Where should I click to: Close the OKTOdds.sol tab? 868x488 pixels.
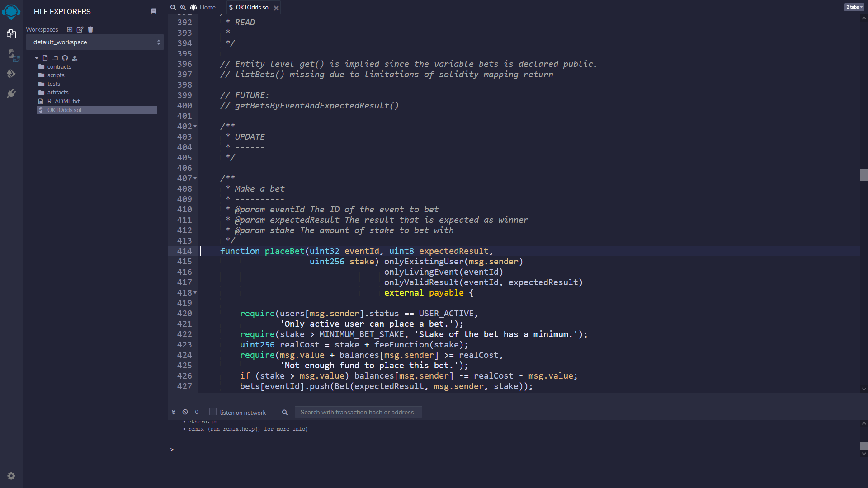click(x=276, y=8)
